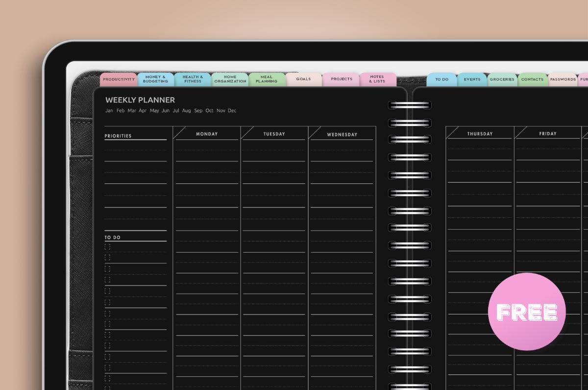Switch to the Passwords tab
The image size is (588, 390).
click(563, 79)
